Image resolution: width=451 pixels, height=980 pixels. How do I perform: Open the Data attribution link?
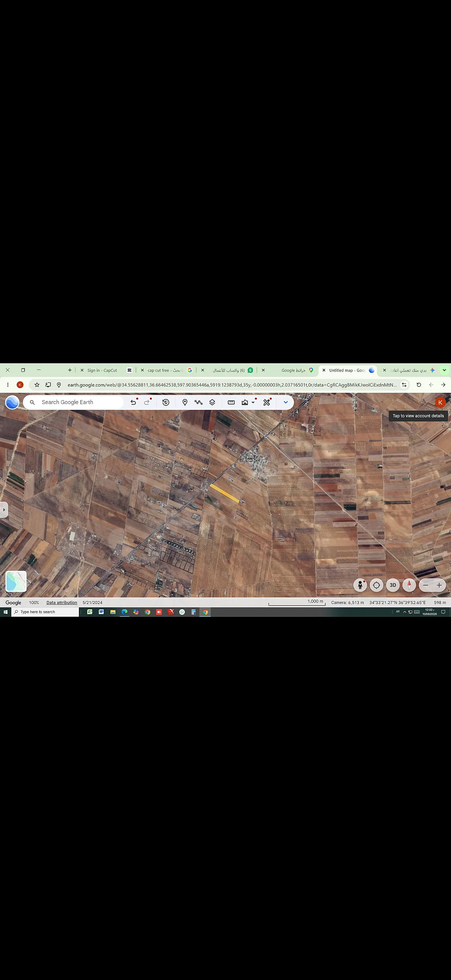click(x=62, y=603)
